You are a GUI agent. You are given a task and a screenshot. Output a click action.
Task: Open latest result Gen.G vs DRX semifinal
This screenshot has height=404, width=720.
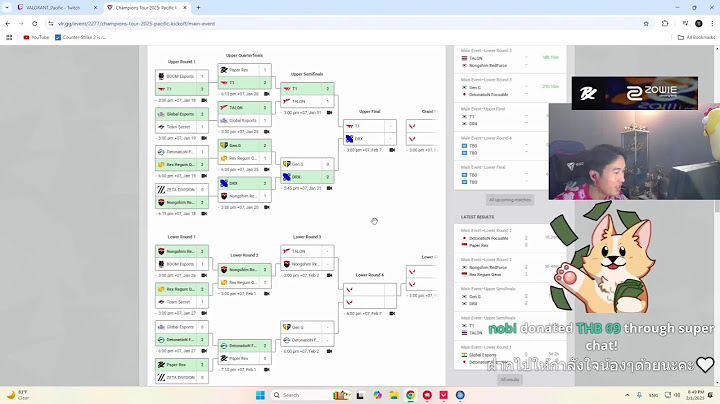[510, 297]
